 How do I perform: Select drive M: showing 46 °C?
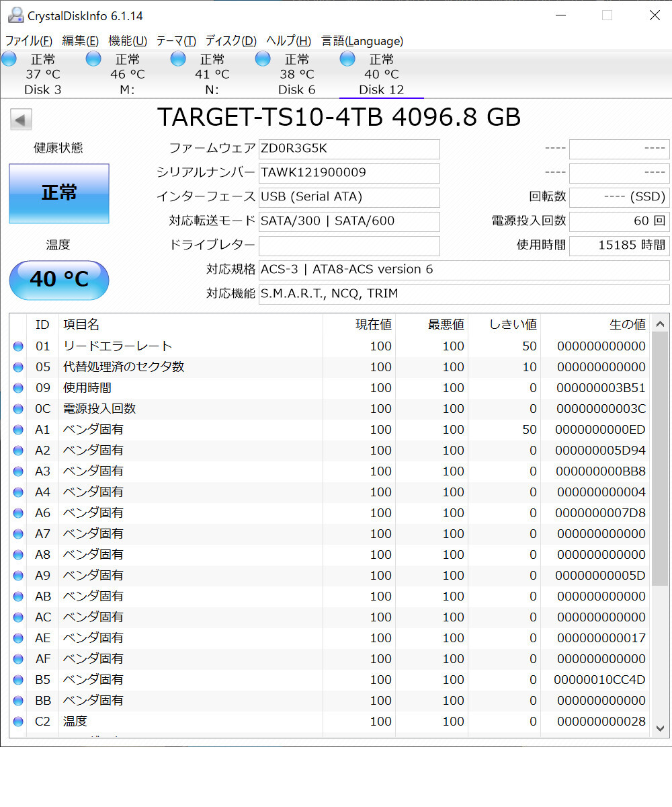point(126,73)
